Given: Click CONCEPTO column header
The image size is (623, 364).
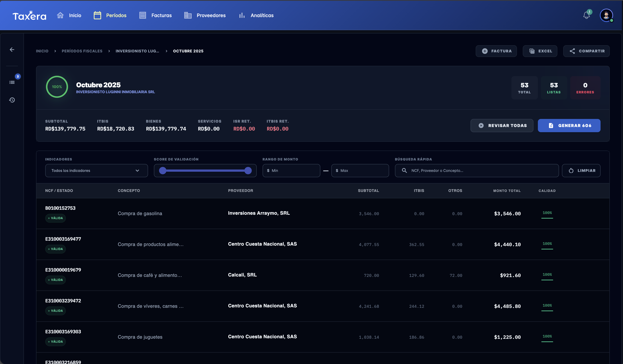Looking at the screenshot, I should point(129,190).
